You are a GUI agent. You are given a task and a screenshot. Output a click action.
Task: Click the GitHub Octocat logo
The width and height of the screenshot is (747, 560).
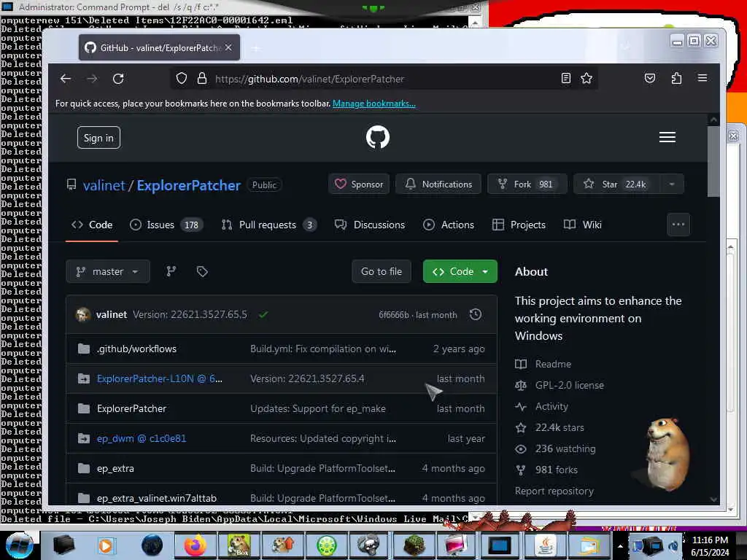pyautogui.click(x=378, y=137)
